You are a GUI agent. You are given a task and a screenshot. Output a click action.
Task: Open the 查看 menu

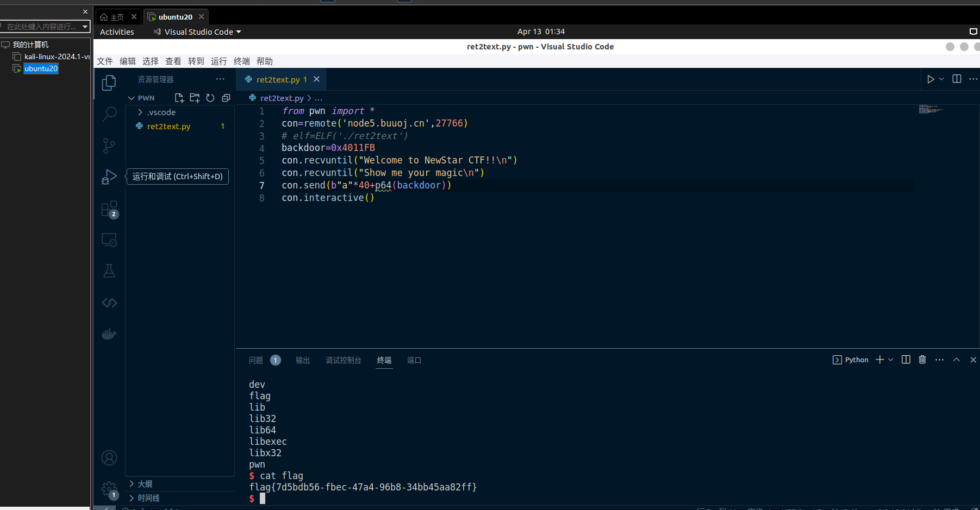click(173, 61)
